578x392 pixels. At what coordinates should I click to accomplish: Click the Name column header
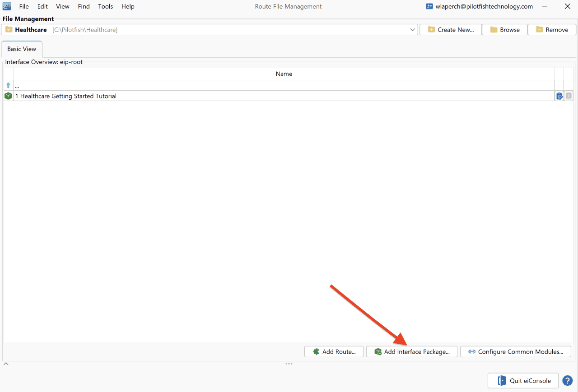284,74
